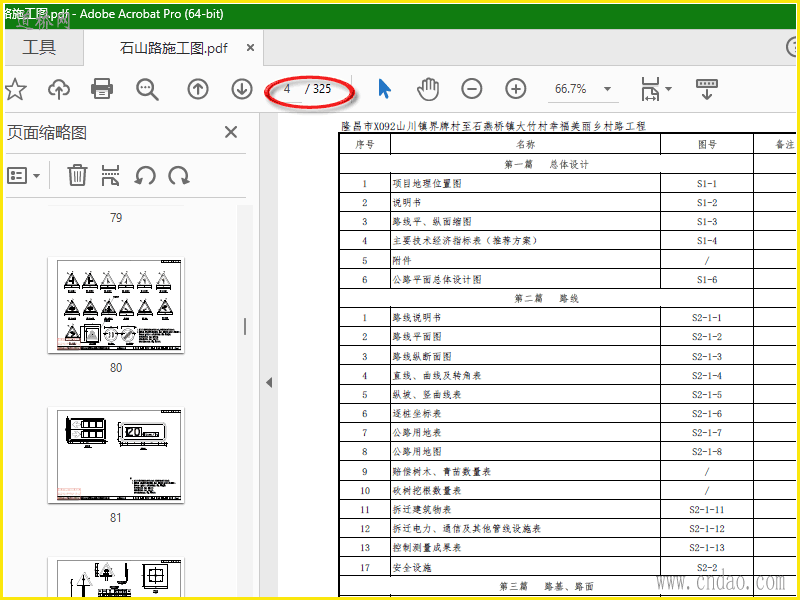This screenshot has width=800, height=600.
Task: Delete selected pages trash icon
Action: click(x=77, y=176)
